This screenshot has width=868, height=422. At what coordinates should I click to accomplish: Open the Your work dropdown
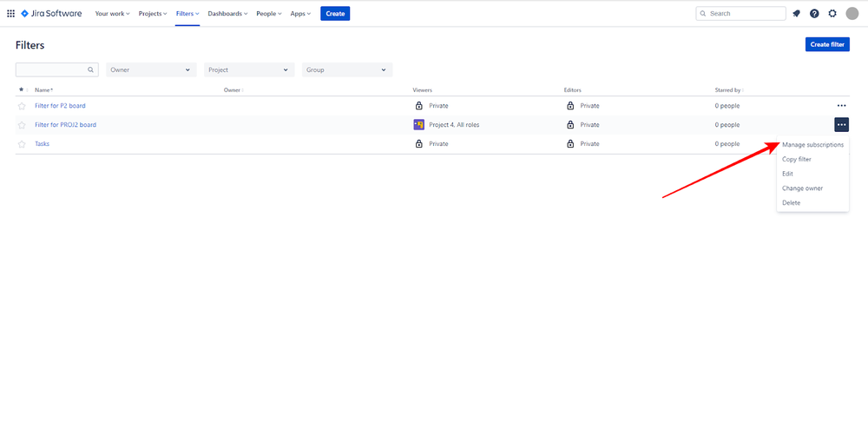(x=112, y=13)
